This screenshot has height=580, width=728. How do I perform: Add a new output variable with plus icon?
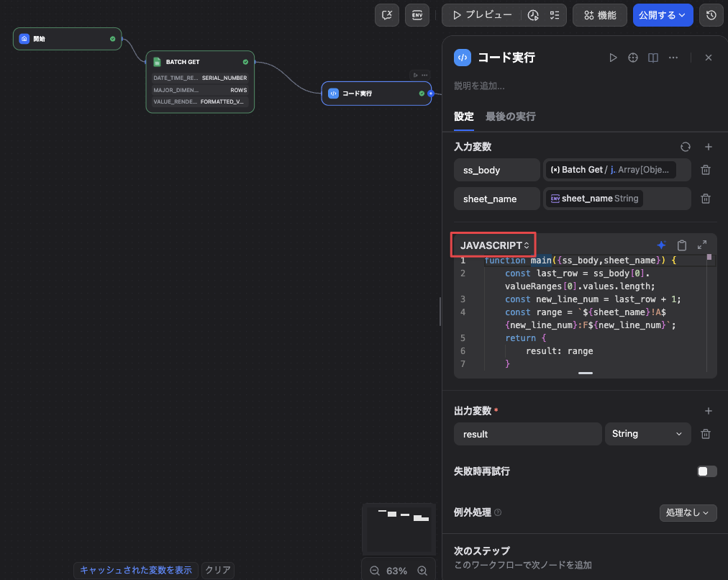[708, 411]
